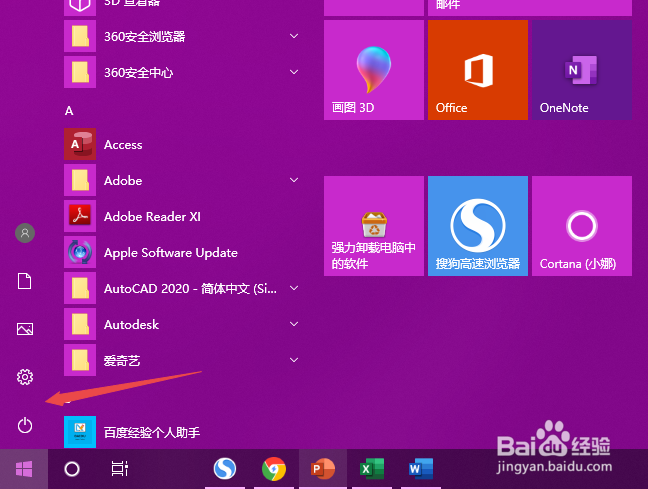Select the Autodesk folder label
Screen dimensions: 648x489
click(131, 324)
